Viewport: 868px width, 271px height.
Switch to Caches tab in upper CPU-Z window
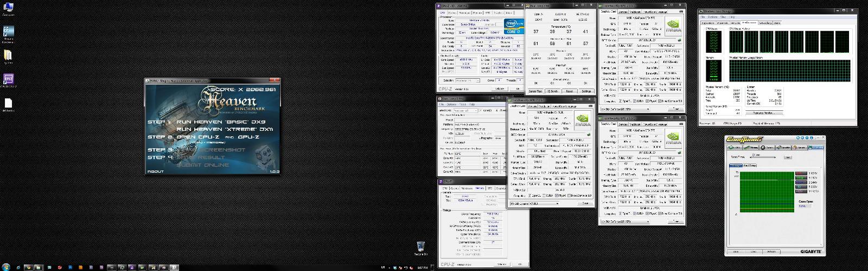(x=452, y=12)
